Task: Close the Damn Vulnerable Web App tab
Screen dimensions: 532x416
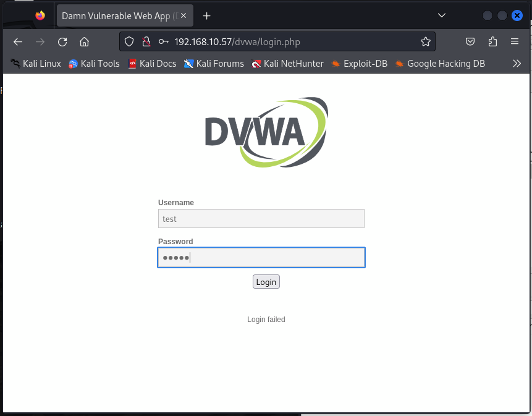Action: point(184,15)
